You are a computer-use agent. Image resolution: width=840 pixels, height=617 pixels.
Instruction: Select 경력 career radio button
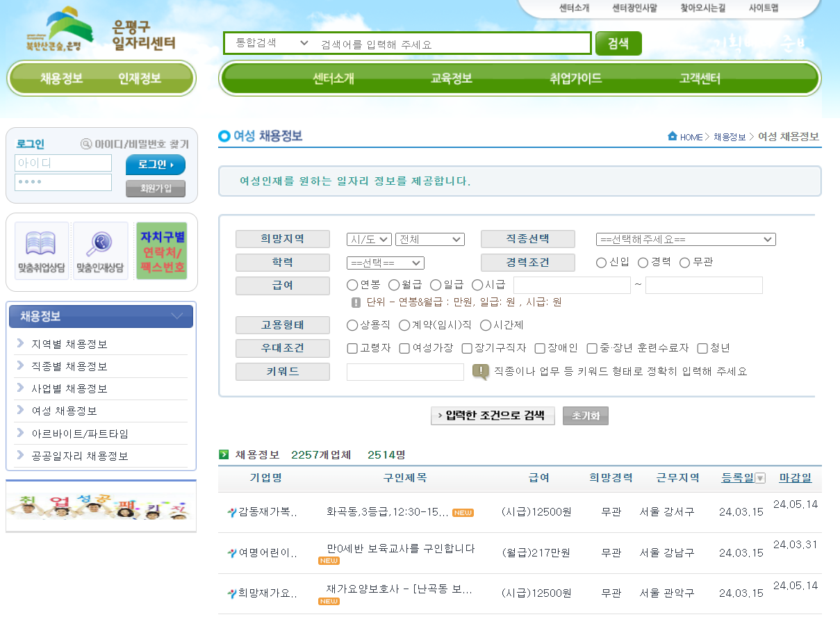click(x=643, y=263)
